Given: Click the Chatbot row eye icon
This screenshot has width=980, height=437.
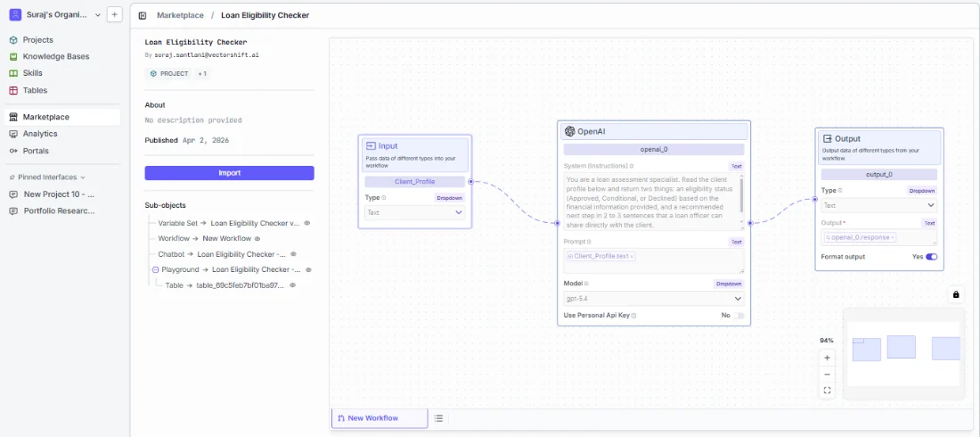Looking at the screenshot, I should pos(293,254).
